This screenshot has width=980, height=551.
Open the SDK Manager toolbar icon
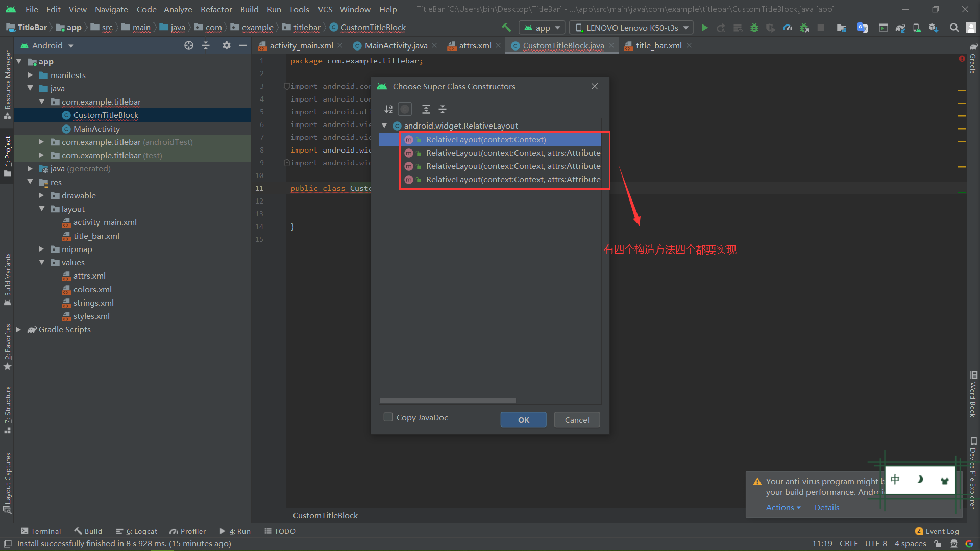[x=934, y=28]
